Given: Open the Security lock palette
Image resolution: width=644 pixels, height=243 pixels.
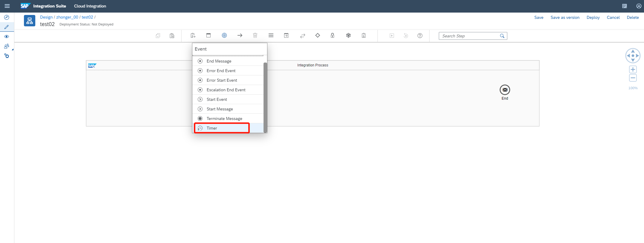Looking at the screenshot, I should pos(332,35).
